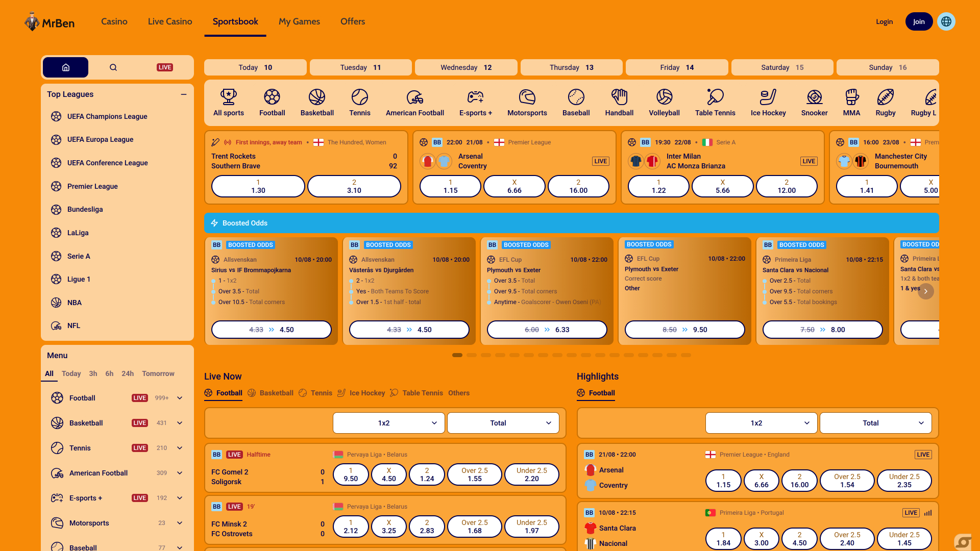Go to the Casino tab
This screenshot has height=551, width=980.
click(114, 21)
